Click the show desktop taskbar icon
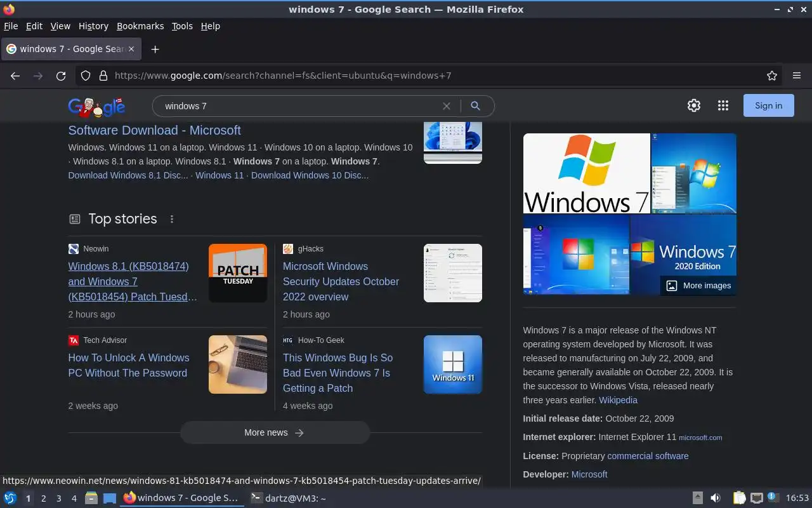Image resolution: width=812 pixels, height=508 pixels. tap(109, 498)
